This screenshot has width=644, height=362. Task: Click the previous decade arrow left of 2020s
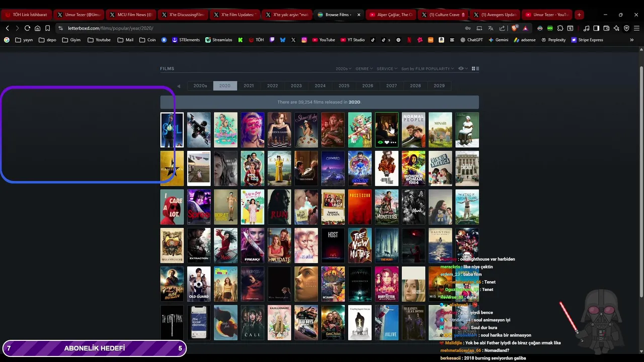[x=179, y=86]
